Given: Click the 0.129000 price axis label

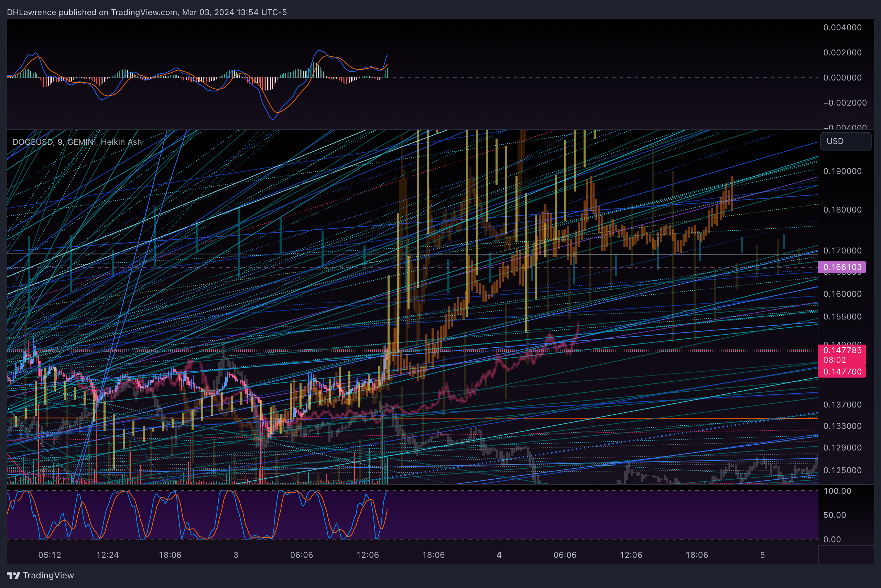Looking at the screenshot, I should pos(842,448).
